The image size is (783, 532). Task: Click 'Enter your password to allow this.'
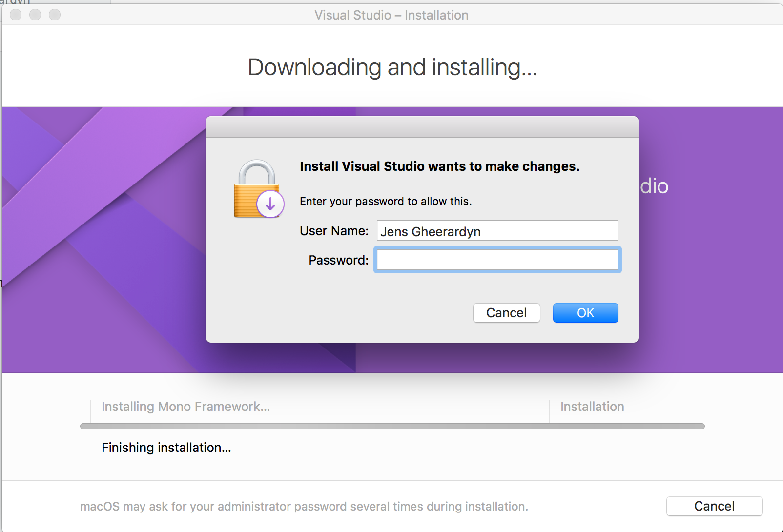[386, 201]
